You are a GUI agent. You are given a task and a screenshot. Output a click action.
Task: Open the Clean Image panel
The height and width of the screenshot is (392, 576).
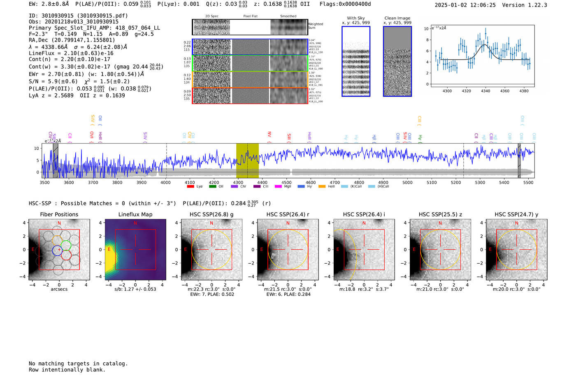(x=397, y=61)
